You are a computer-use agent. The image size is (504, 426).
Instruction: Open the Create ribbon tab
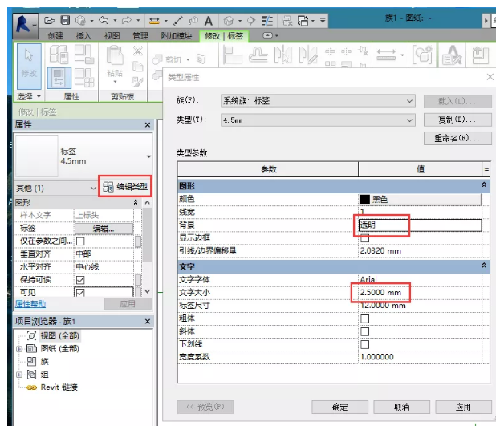55,35
